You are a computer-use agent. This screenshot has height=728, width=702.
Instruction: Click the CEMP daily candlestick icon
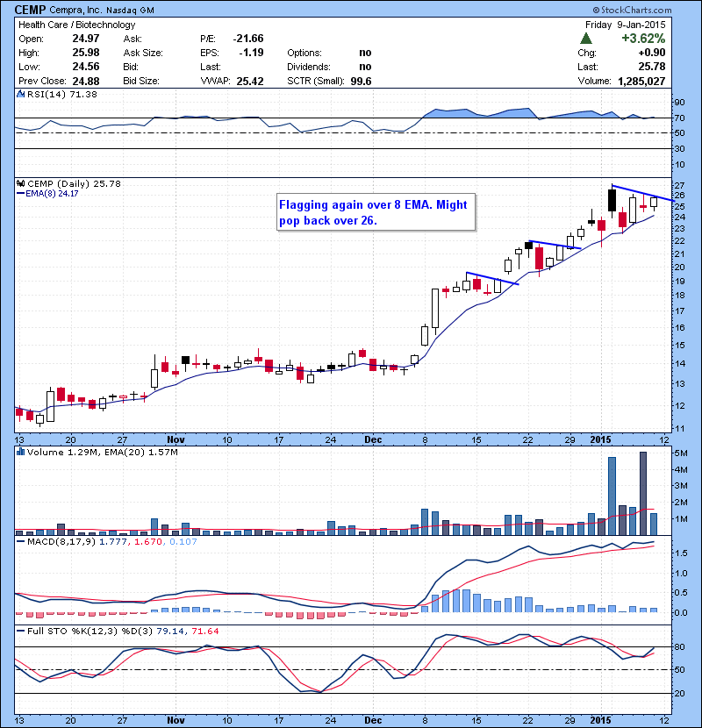(20, 184)
